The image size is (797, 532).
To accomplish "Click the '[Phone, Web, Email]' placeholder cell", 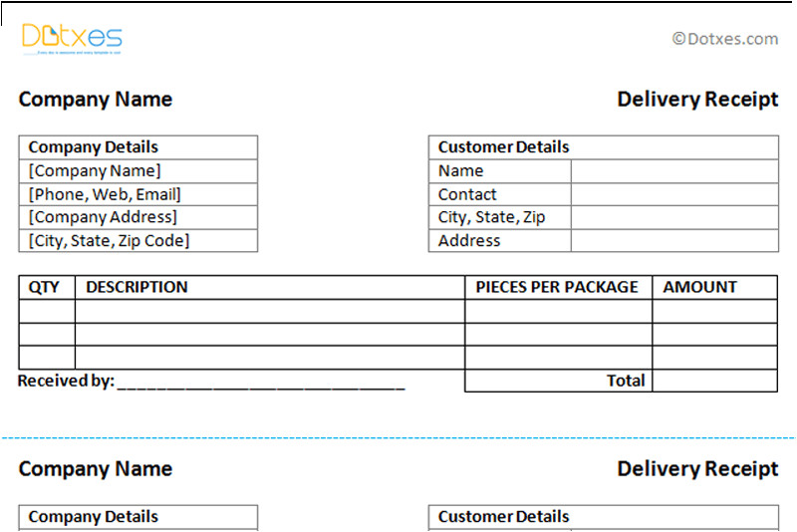I will pos(138,194).
